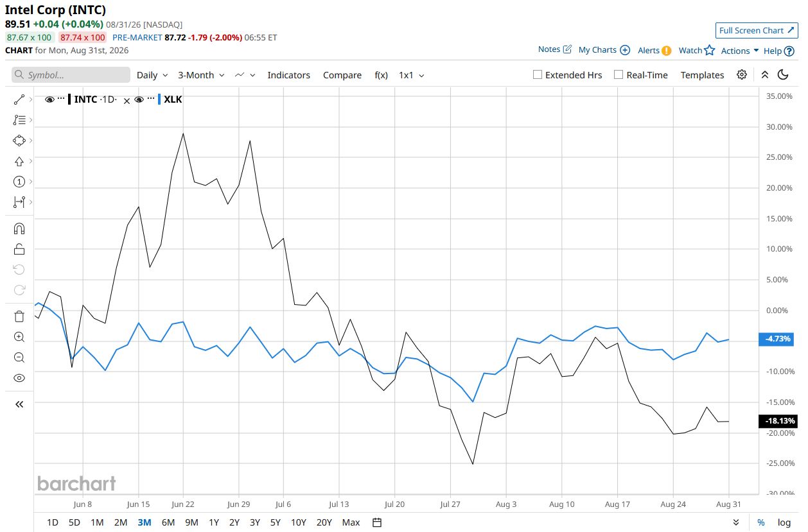Open the calendar date range picker

[377, 522]
